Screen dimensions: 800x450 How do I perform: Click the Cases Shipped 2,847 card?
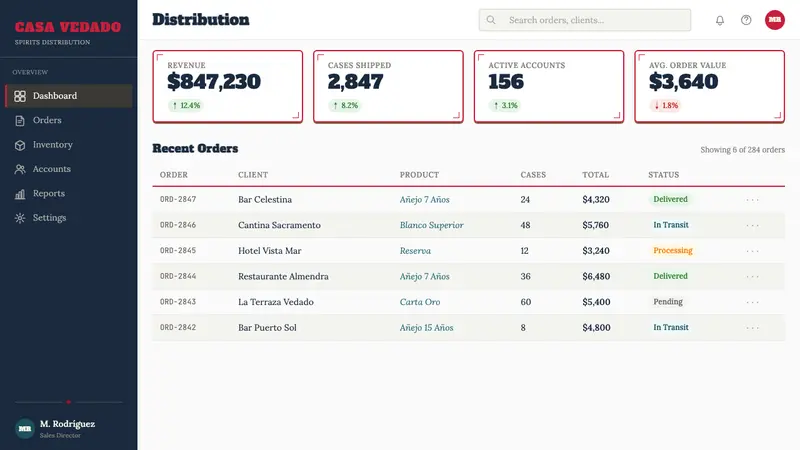point(388,86)
